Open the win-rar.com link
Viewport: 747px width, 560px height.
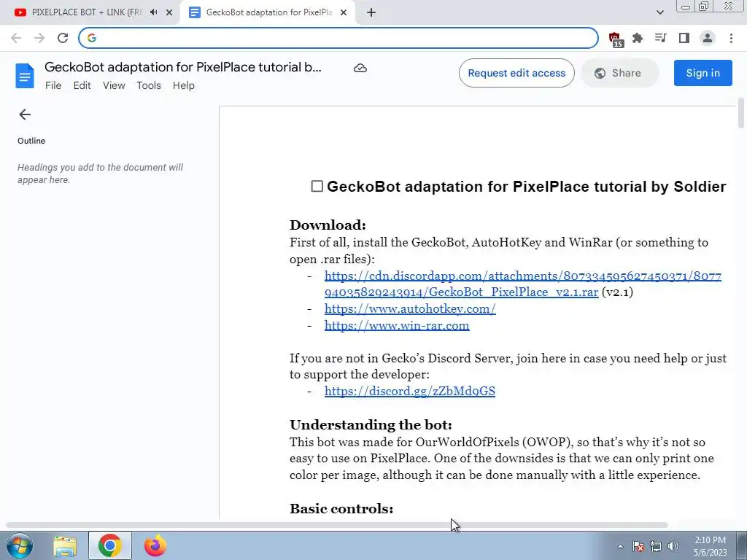click(x=397, y=325)
